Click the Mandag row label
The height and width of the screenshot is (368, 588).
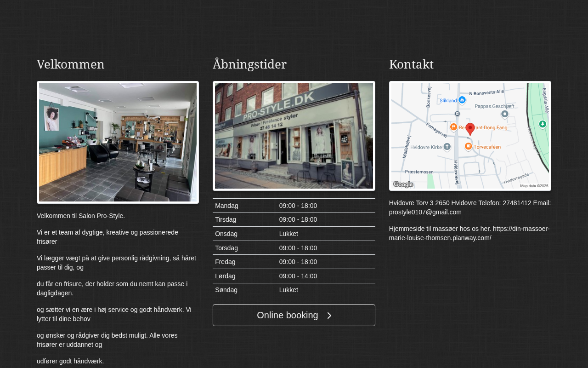pyautogui.click(x=227, y=206)
